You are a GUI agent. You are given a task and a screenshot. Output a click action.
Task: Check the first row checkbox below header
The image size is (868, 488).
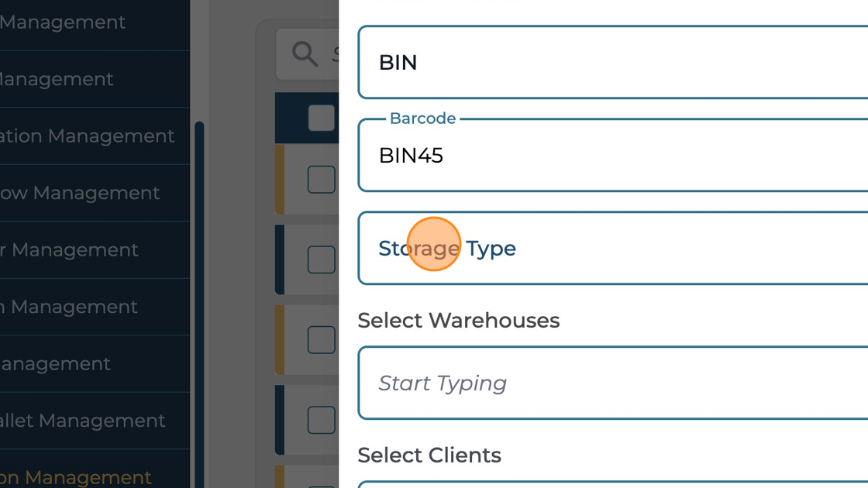[x=321, y=180]
